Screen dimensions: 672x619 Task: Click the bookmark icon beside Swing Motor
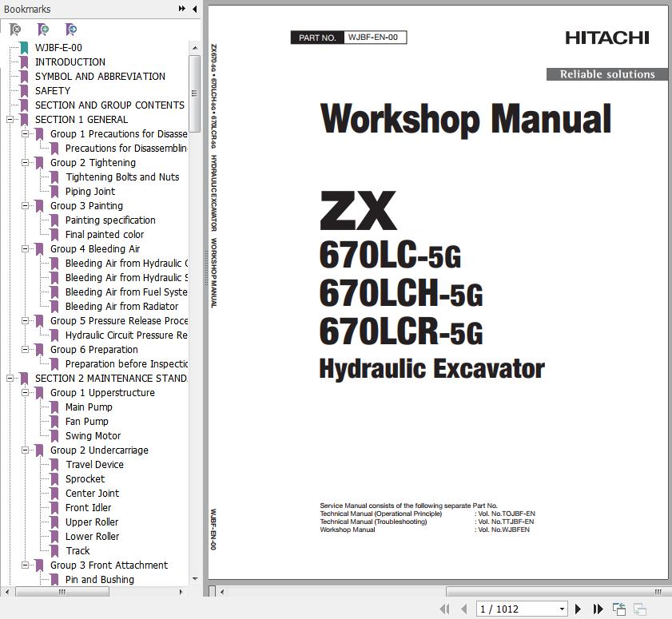(54, 436)
